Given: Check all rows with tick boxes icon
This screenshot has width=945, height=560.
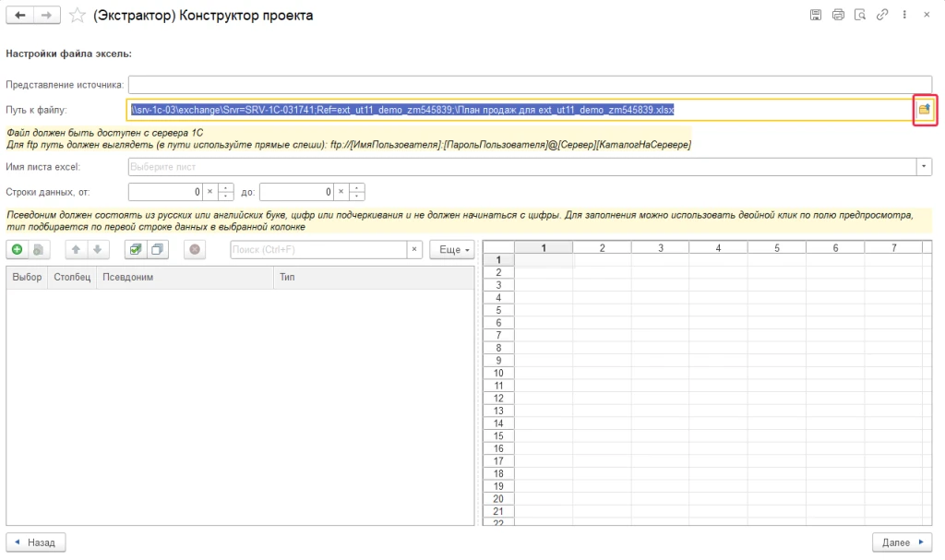Looking at the screenshot, I should pyautogui.click(x=136, y=249).
